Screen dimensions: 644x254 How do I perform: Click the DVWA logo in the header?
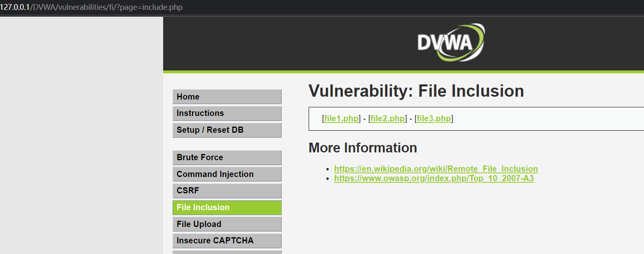click(x=451, y=43)
